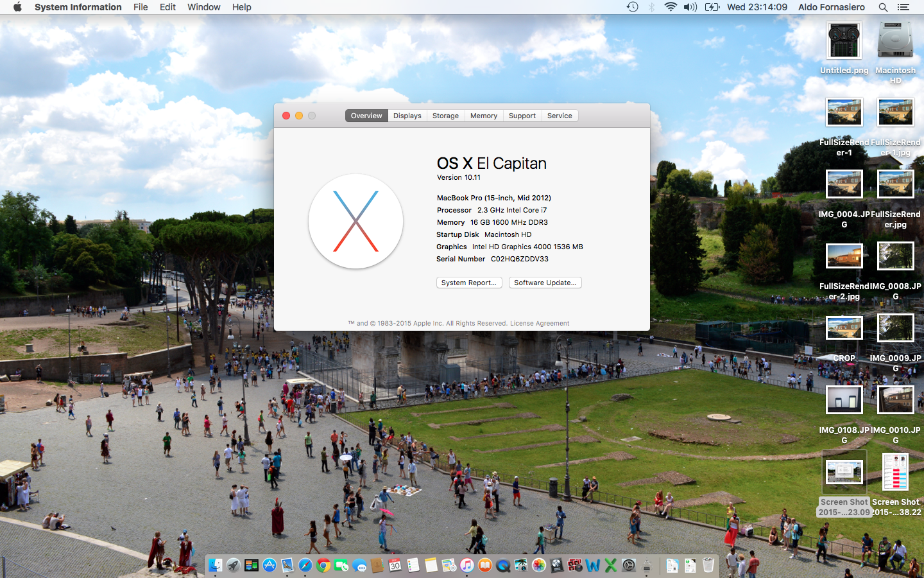Image resolution: width=924 pixels, height=578 pixels.
Task: Open the System Information Dock icon
Action: 647,565
